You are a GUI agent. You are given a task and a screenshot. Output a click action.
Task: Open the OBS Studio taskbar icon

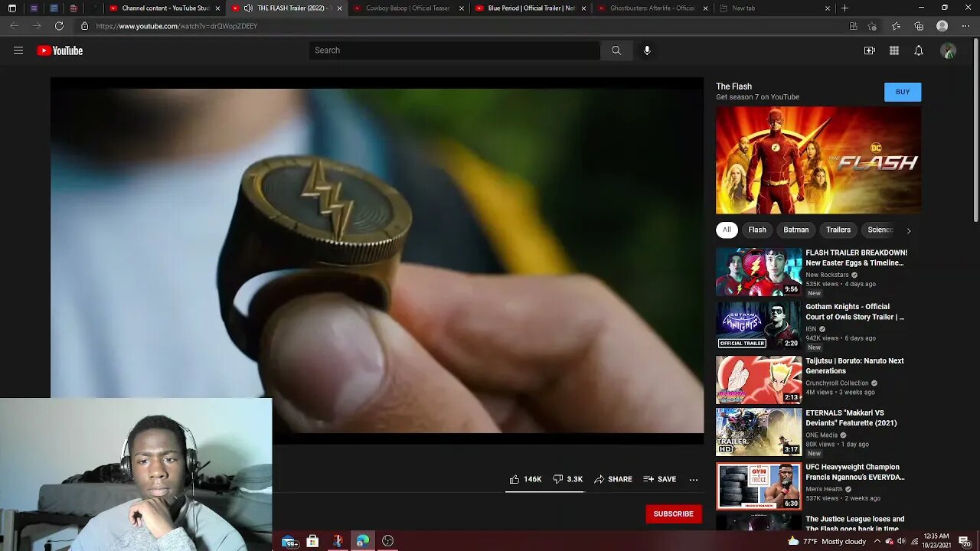point(388,541)
